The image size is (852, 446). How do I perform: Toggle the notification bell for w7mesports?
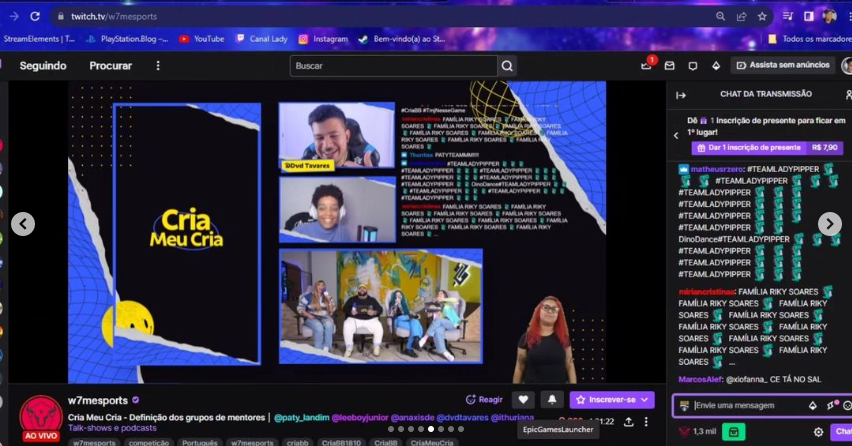[x=551, y=400]
